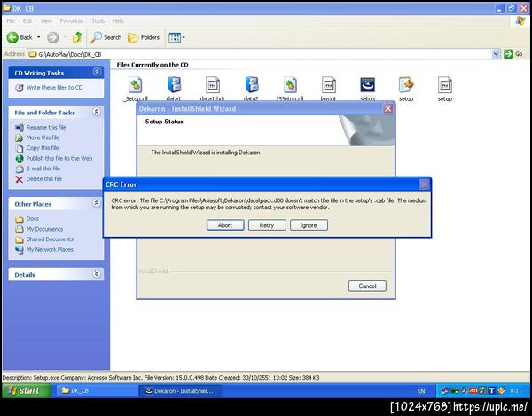The image size is (532, 416).
Task: Click the Windows start button
Action: pyautogui.click(x=27, y=390)
